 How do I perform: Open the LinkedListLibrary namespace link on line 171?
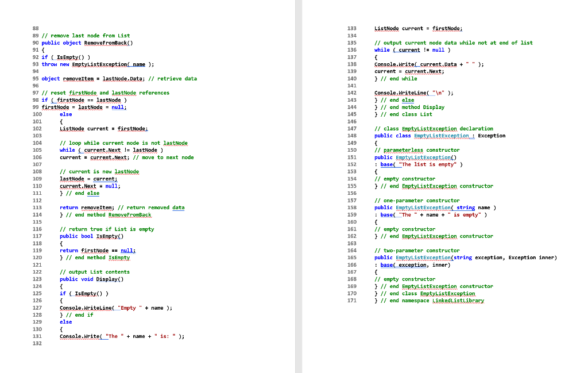tap(461, 300)
